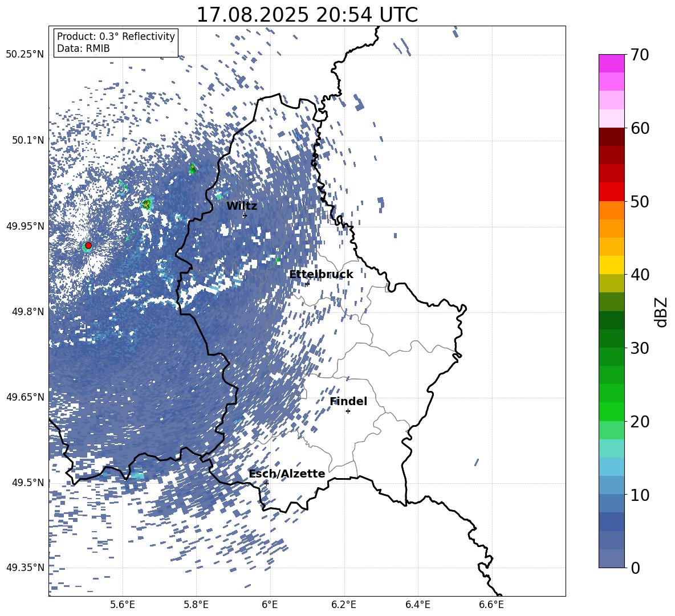Click the latitude label 49.95°N
The image size is (675, 616).
(x=25, y=226)
